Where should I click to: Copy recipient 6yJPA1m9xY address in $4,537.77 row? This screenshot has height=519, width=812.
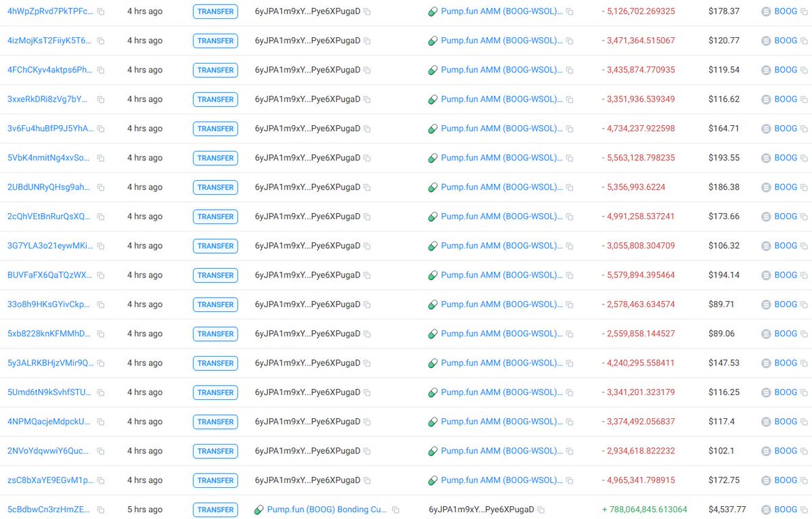541,510
